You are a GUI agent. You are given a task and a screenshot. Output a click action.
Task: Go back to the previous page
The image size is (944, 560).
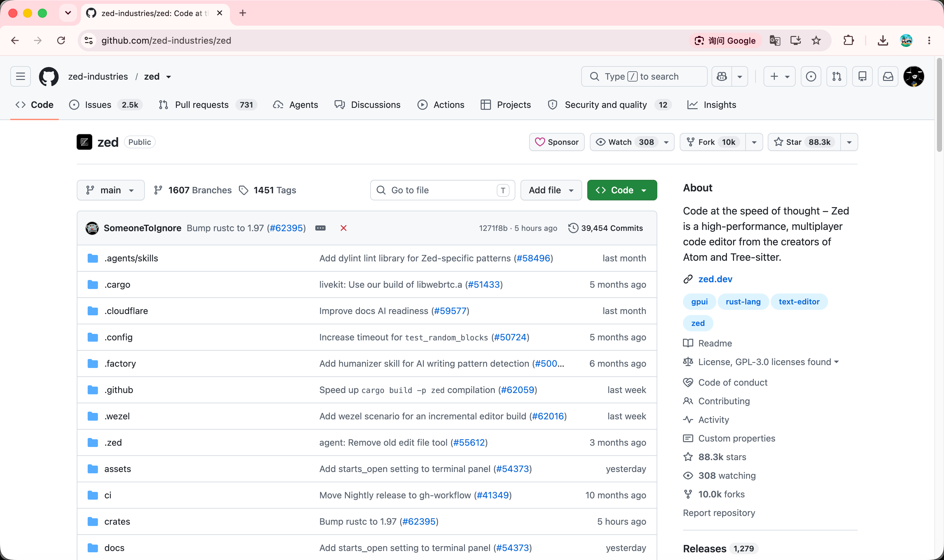click(15, 40)
